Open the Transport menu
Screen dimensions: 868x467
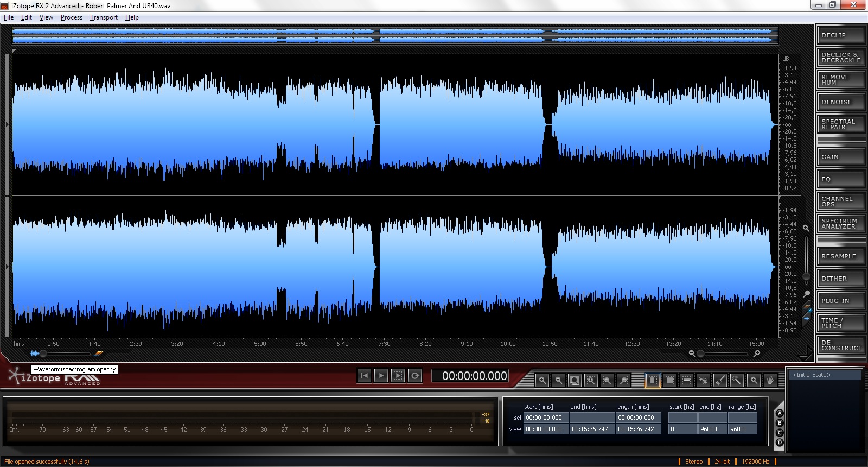tap(104, 17)
